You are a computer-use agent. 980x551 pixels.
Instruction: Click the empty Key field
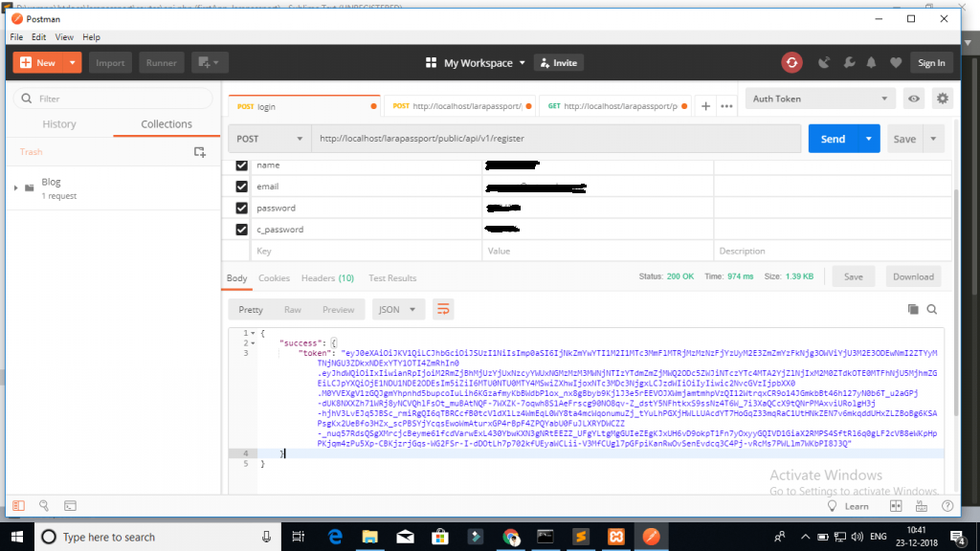pos(367,251)
